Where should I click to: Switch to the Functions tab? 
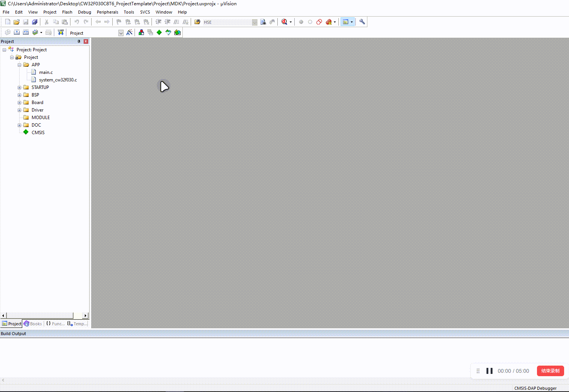tap(55, 324)
